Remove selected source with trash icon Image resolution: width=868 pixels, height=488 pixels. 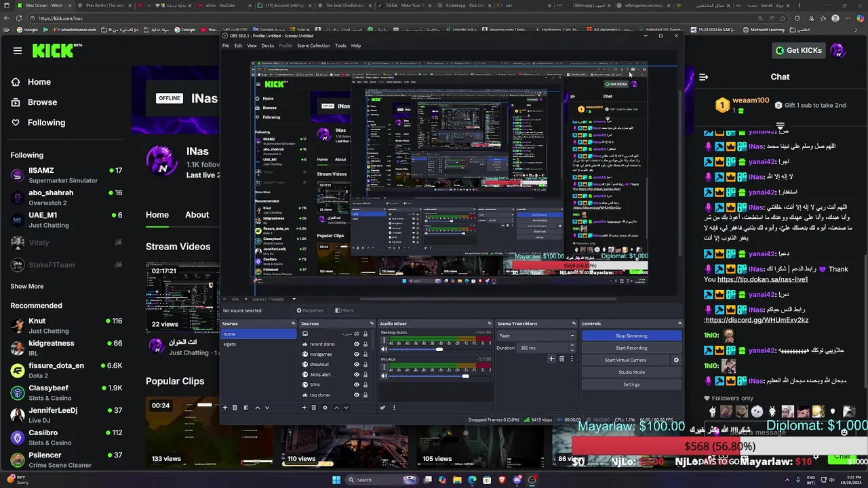(x=314, y=407)
